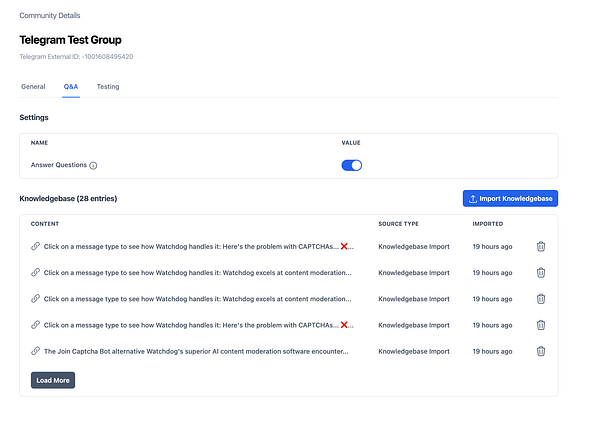Click '19 hours ago' on Join Captcha Bot row
The image size is (600, 426).
pos(492,351)
